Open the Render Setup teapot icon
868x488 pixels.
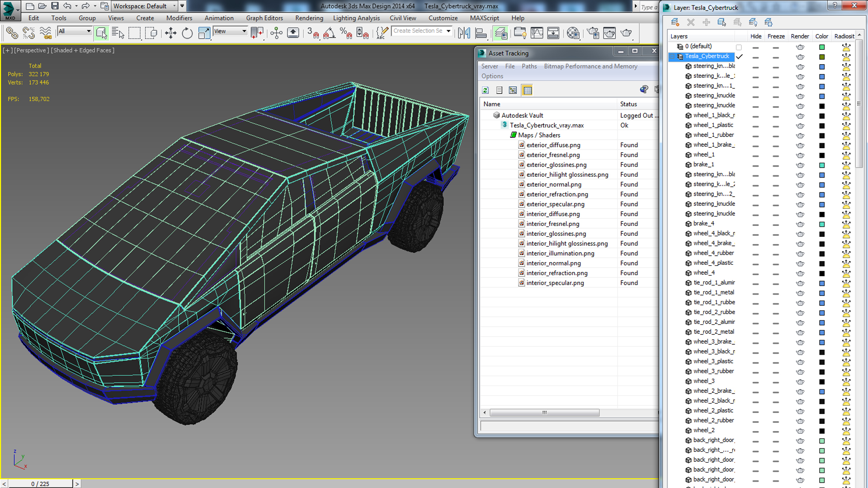click(x=593, y=33)
